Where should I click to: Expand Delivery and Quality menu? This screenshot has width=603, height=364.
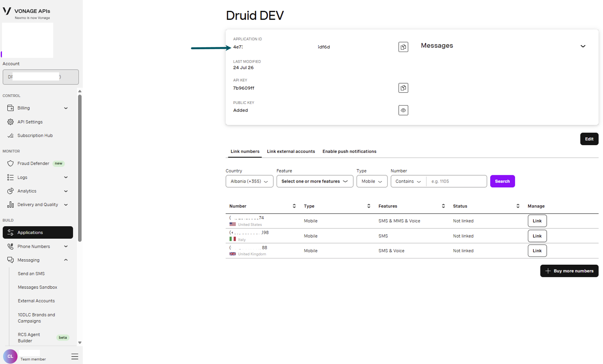(x=38, y=205)
